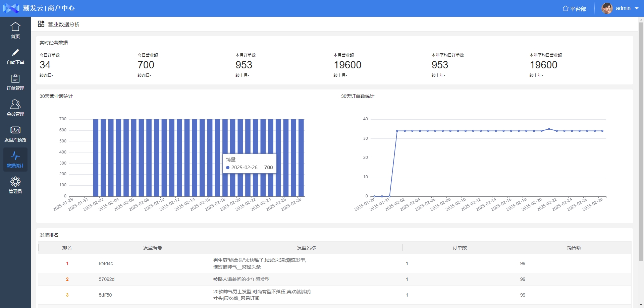The width and height of the screenshot is (644, 308).
Task: Click the 潮发云 logo in header
Action: tap(11, 8)
